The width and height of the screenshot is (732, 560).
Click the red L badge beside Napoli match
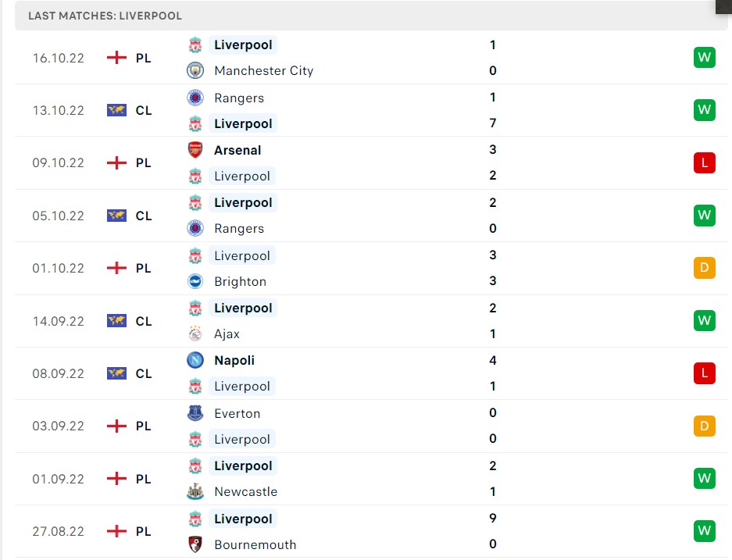[704, 373]
